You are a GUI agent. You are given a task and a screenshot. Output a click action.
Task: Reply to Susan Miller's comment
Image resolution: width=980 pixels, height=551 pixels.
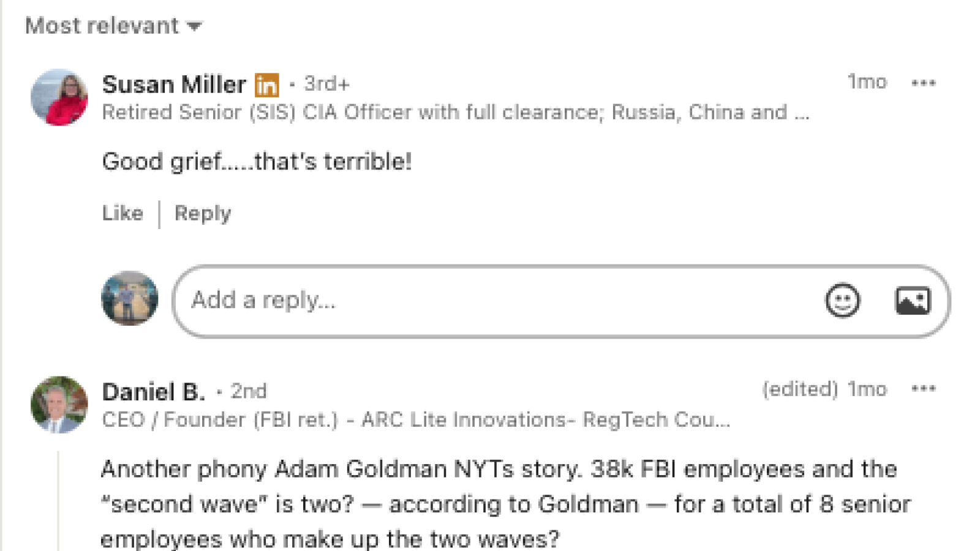tap(203, 213)
